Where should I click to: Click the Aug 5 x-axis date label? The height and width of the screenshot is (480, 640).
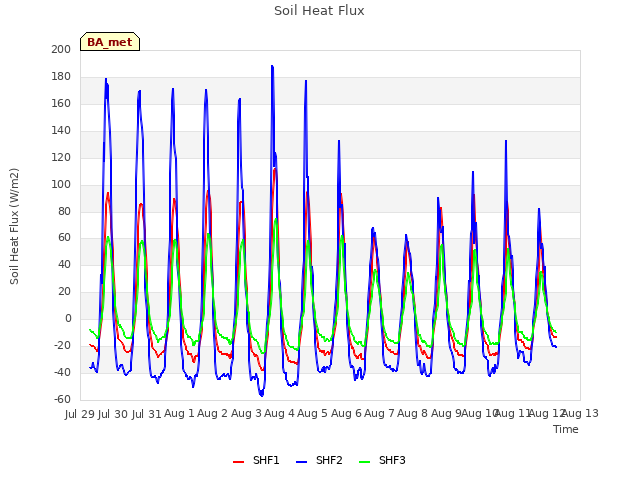tap(312, 413)
